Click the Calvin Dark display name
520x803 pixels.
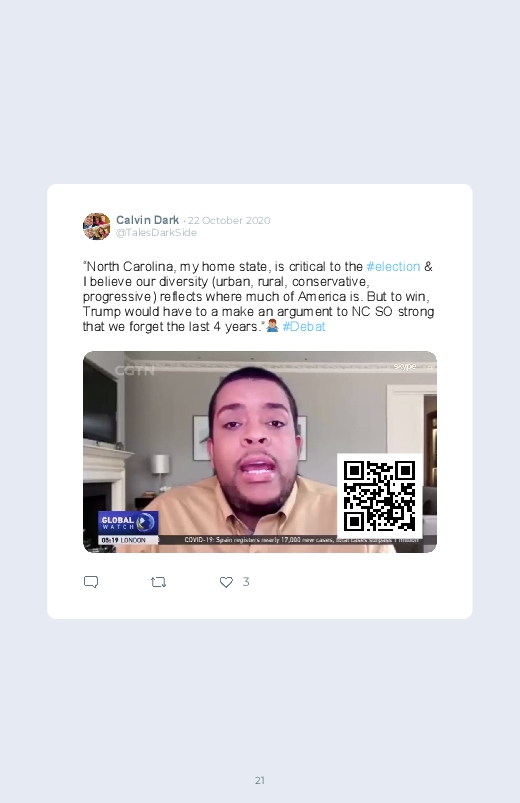pos(147,220)
